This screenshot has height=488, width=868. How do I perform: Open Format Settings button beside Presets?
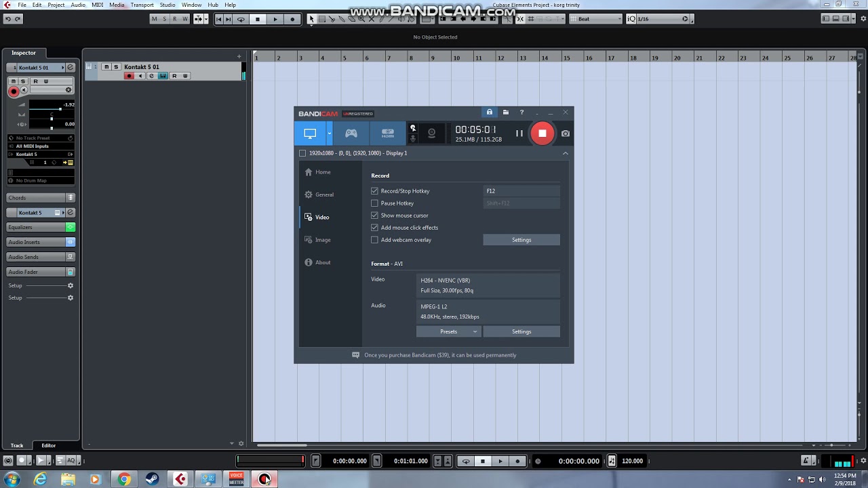521,331
